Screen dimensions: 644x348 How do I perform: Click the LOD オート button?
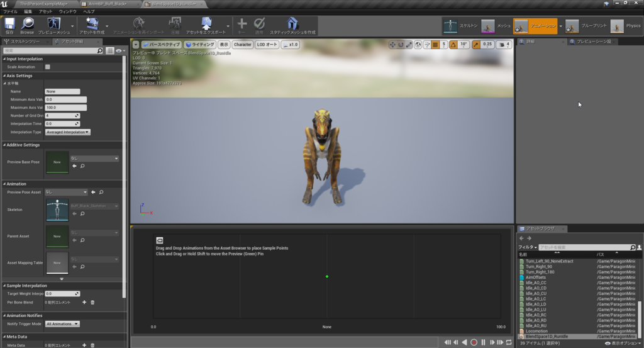coord(267,45)
